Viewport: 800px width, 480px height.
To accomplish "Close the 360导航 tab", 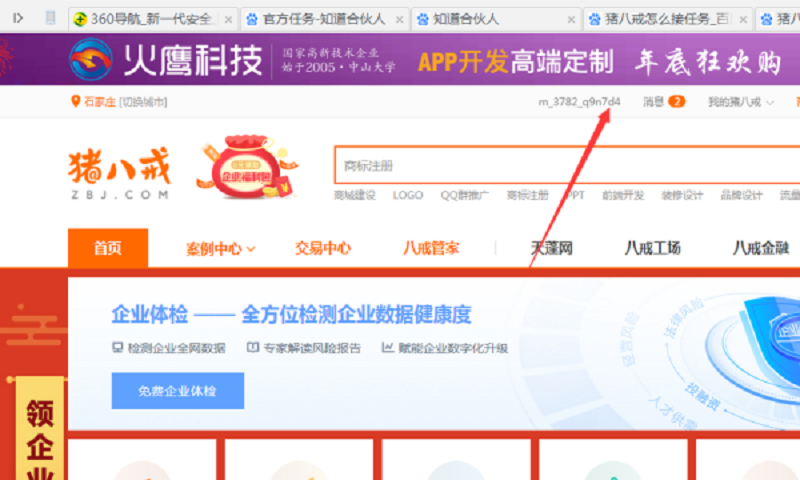I will [x=228, y=20].
